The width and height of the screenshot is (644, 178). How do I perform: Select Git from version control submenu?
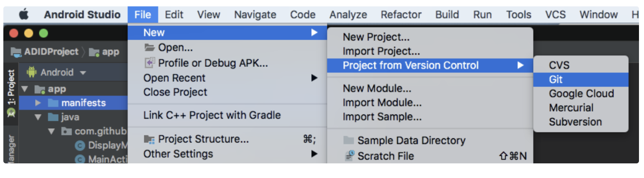click(556, 79)
